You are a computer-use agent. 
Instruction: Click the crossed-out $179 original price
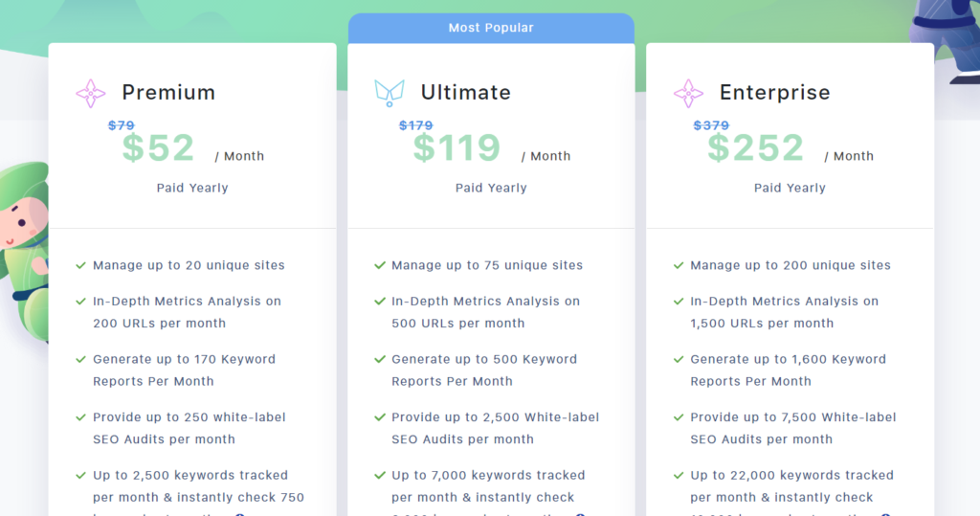415,125
